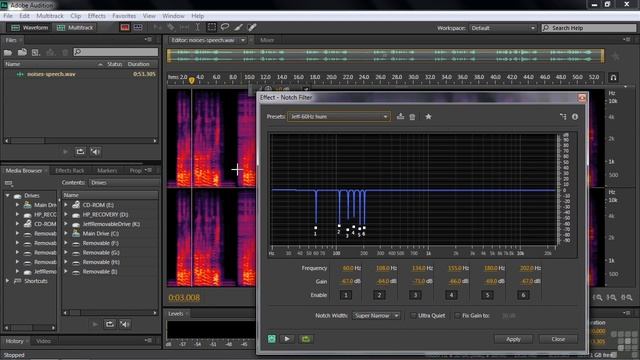Image resolution: width=640 pixels, height=360 pixels.
Task: Select the Lasso Selection tool
Action: (x=225, y=27)
